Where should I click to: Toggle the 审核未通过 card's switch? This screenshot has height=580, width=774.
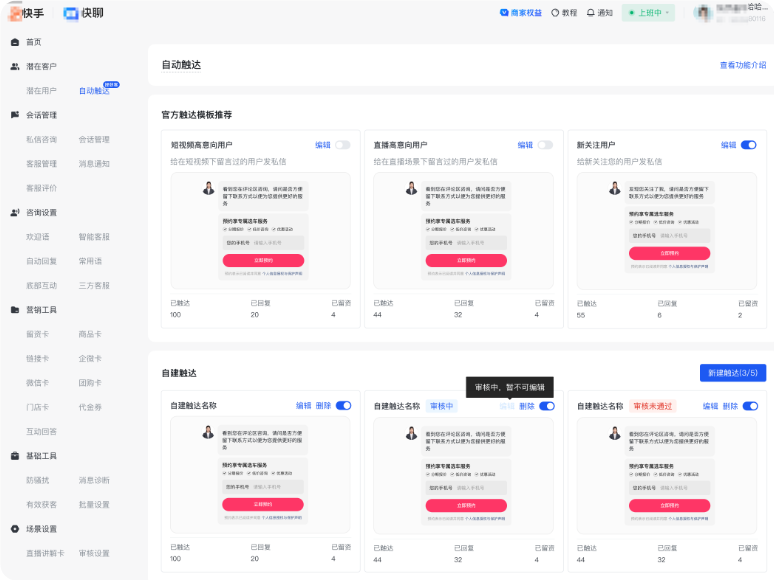coord(750,406)
